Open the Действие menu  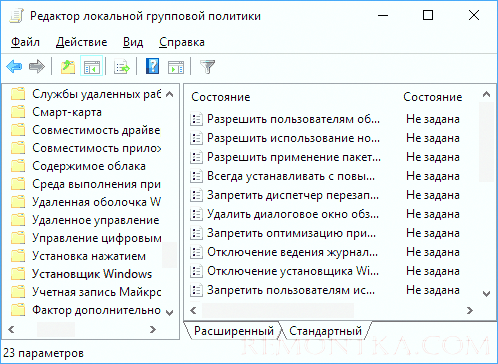81,42
